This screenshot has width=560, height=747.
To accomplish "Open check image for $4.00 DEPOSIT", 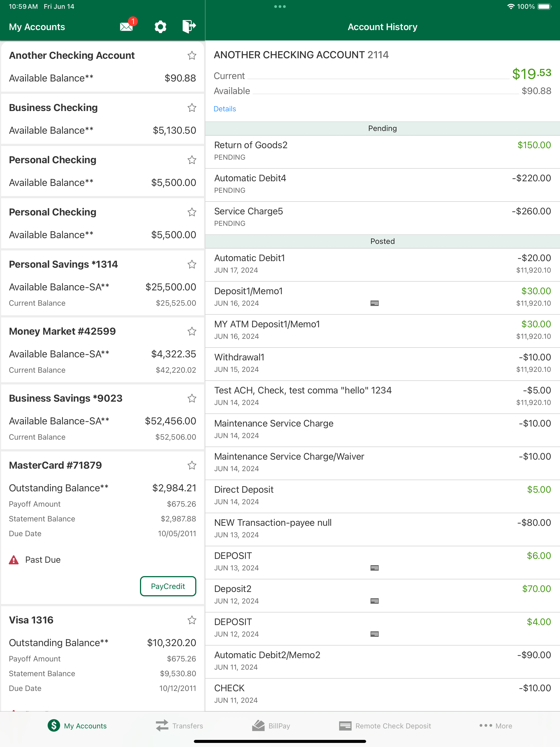I will [x=375, y=634].
